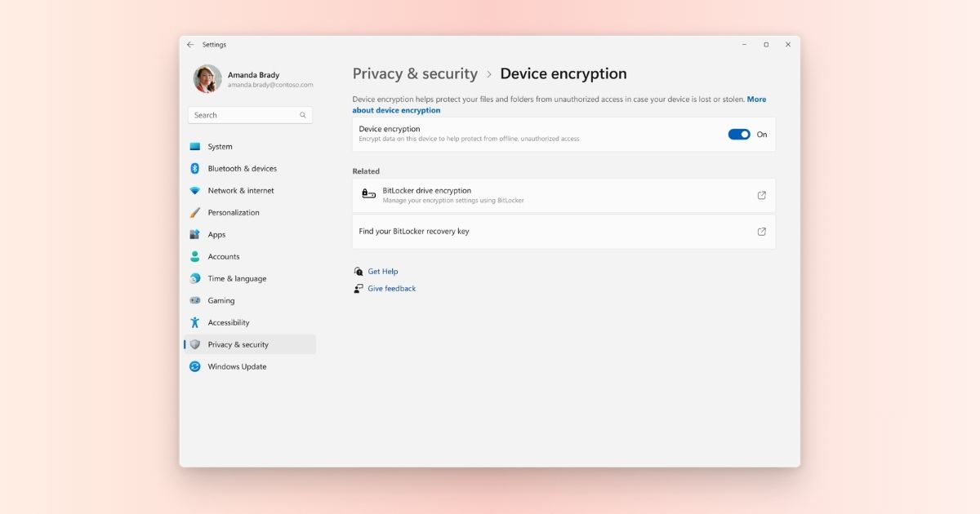Viewport: 980px width, 514px height.
Task: Turn off the Device encryption toggle
Action: pyautogui.click(x=739, y=135)
